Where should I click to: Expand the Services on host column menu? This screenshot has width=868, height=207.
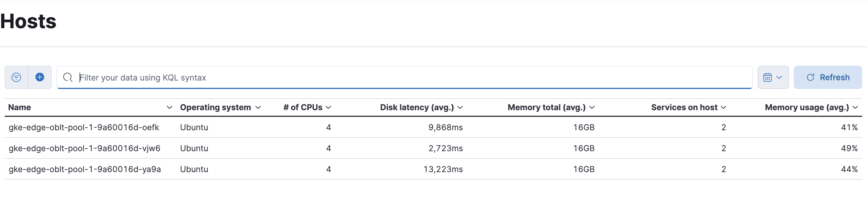coord(723,107)
